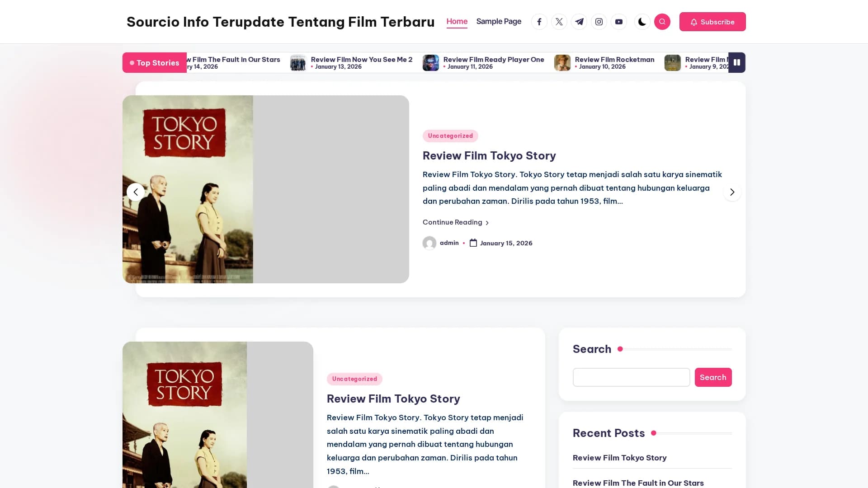Click the Ready Player One ticker thumbnail
This screenshot has width=868, height=488.
point(430,63)
